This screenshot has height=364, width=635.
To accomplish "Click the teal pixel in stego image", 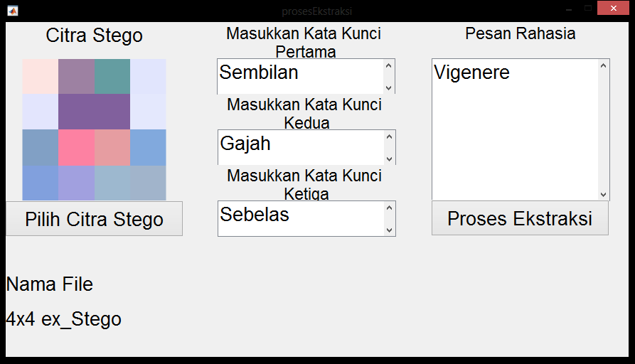I will pos(112,76).
